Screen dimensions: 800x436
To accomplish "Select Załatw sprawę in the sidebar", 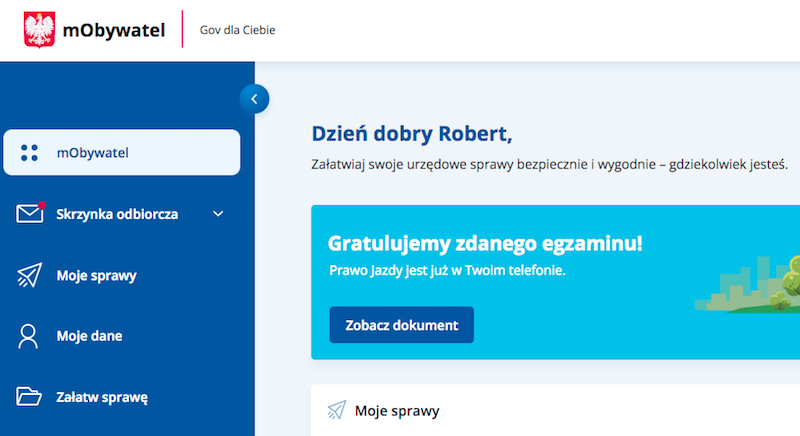I will tap(102, 397).
